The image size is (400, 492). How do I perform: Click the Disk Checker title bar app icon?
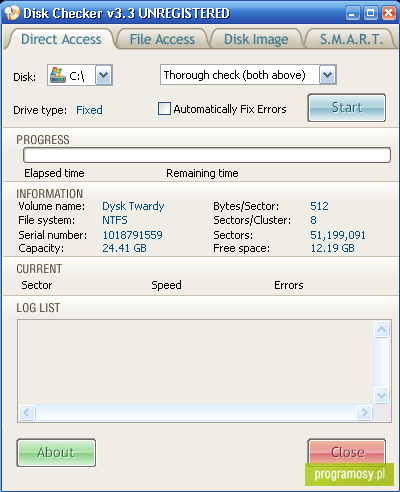coord(12,13)
